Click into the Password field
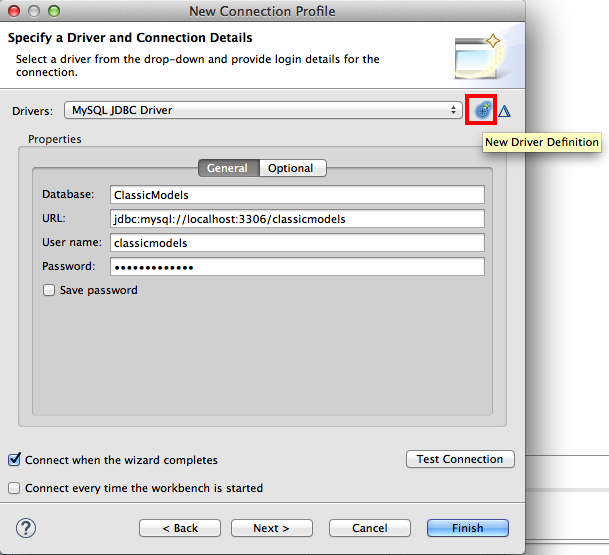The image size is (609, 555). click(x=297, y=267)
